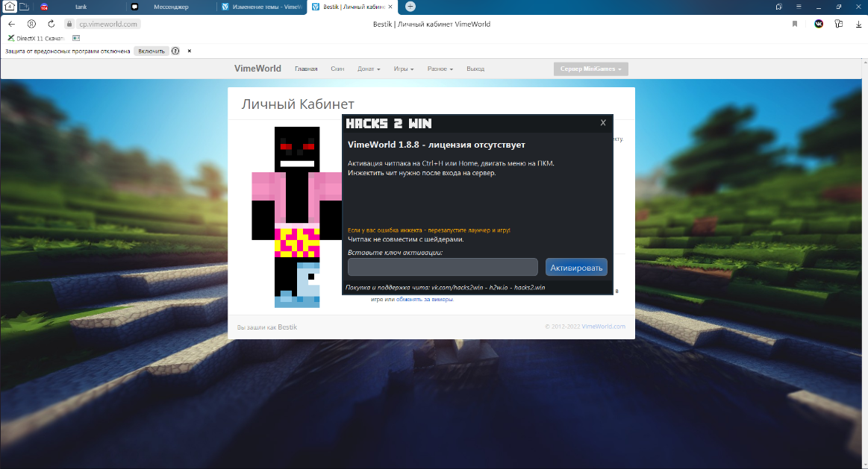Open a new browser tab
Image resolution: width=868 pixels, height=469 pixels.
point(410,7)
